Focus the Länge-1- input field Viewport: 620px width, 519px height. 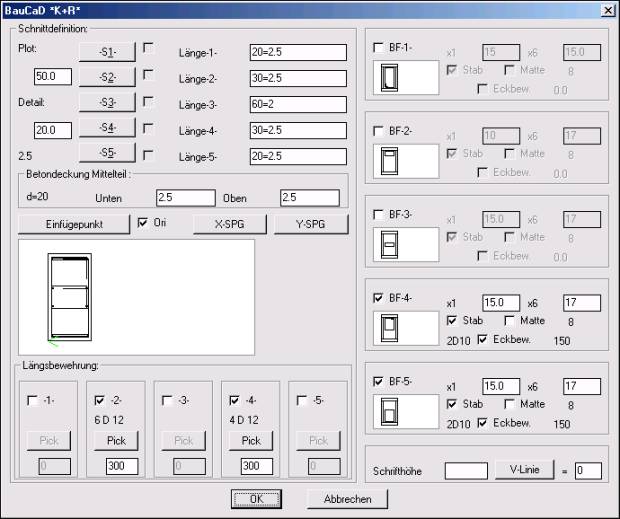point(298,52)
